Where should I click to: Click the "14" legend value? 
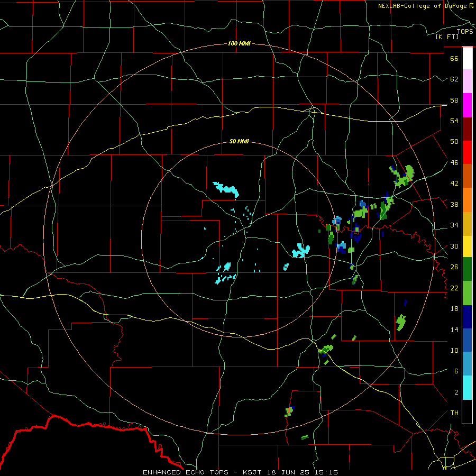point(454,329)
